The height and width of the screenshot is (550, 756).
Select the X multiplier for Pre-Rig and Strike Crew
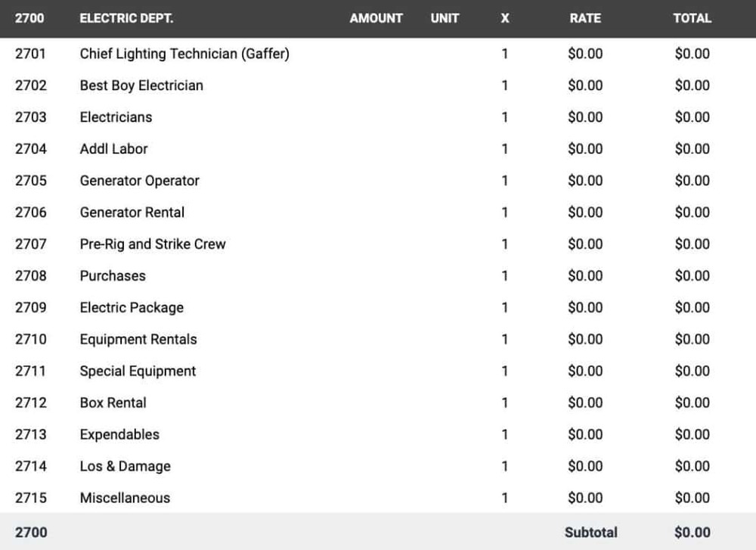point(504,244)
